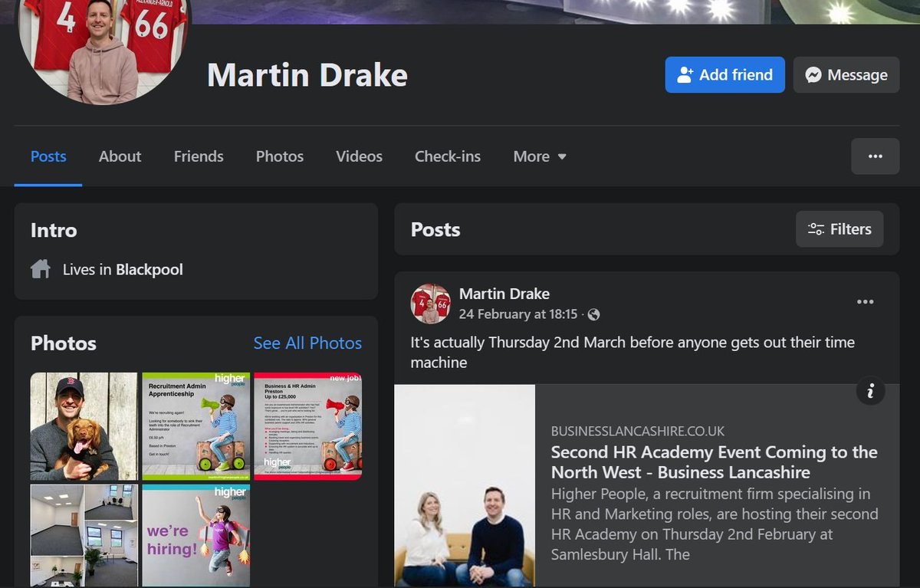Click post author's small avatar
The height and width of the screenshot is (588, 920).
[x=431, y=304]
